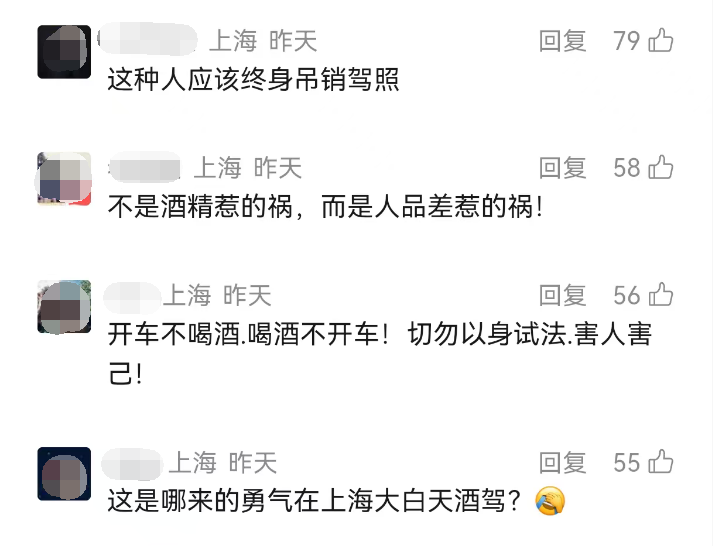Like the comment with 56 likes

660,295
